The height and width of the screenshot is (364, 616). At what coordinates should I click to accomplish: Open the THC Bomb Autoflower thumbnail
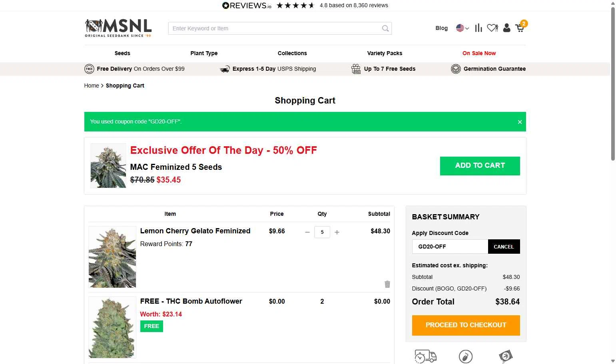[x=112, y=327]
